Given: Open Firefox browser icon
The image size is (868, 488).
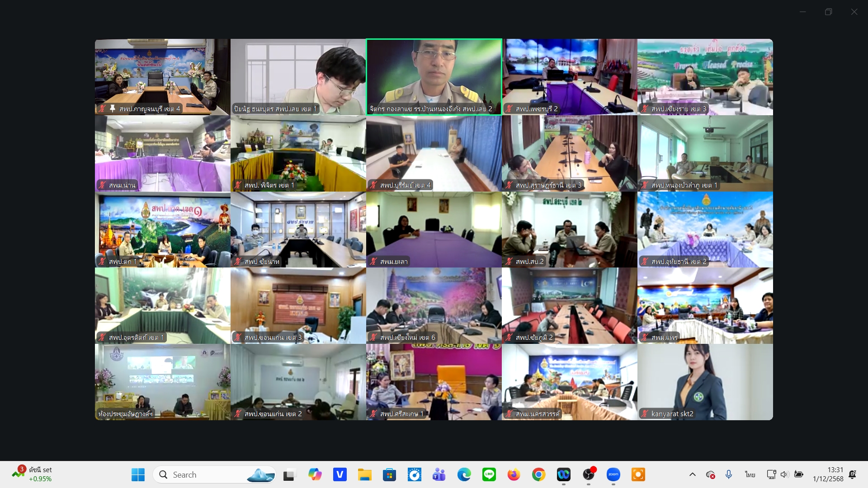Looking at the screenshot, I should (514, 474).
